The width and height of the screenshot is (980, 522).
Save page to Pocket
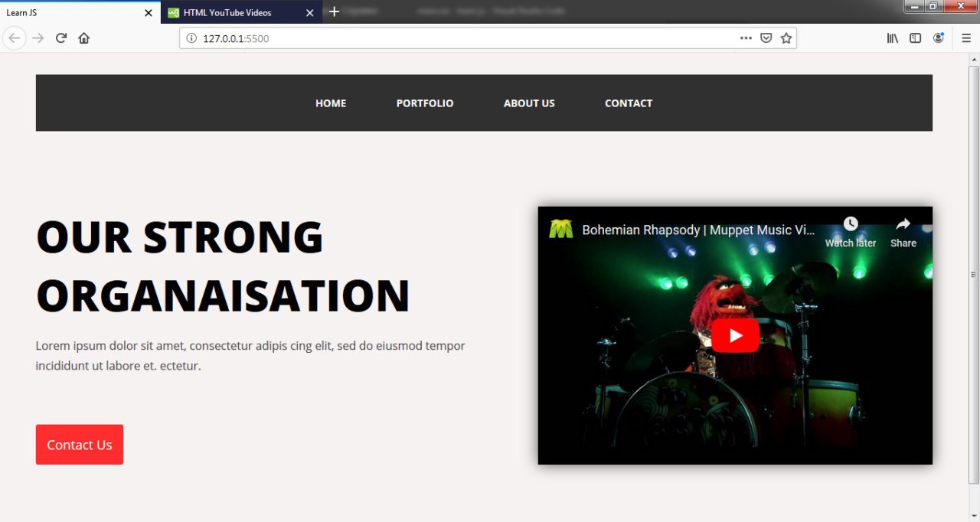pyautogui.click(x=766, y=38)
